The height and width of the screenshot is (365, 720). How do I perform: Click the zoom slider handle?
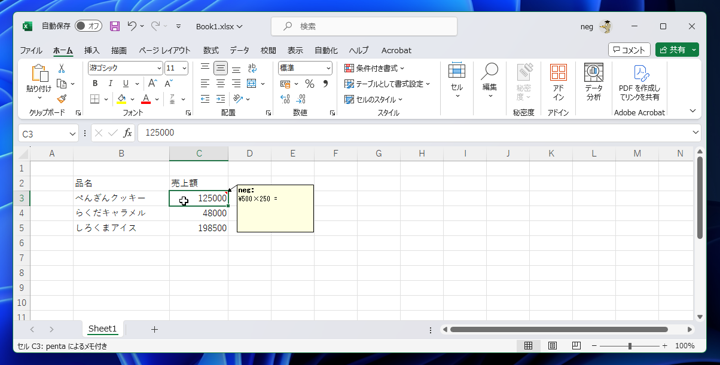(x=630, y=346)
